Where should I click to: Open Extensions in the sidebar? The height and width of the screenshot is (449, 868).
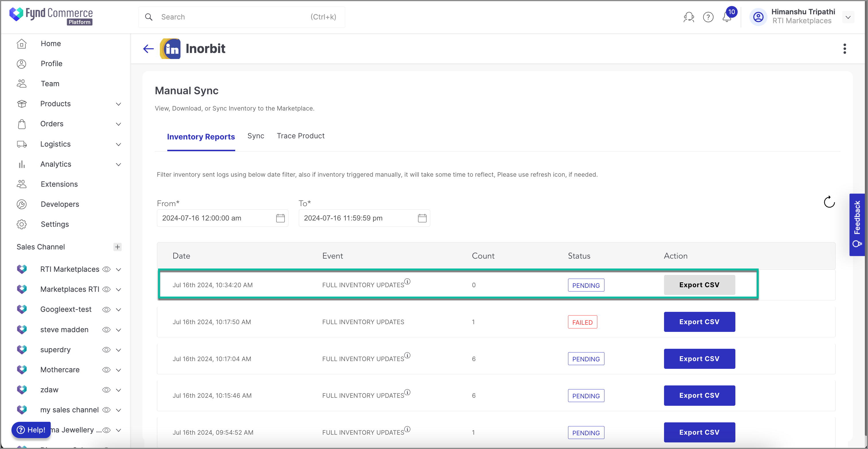[59, 184]
